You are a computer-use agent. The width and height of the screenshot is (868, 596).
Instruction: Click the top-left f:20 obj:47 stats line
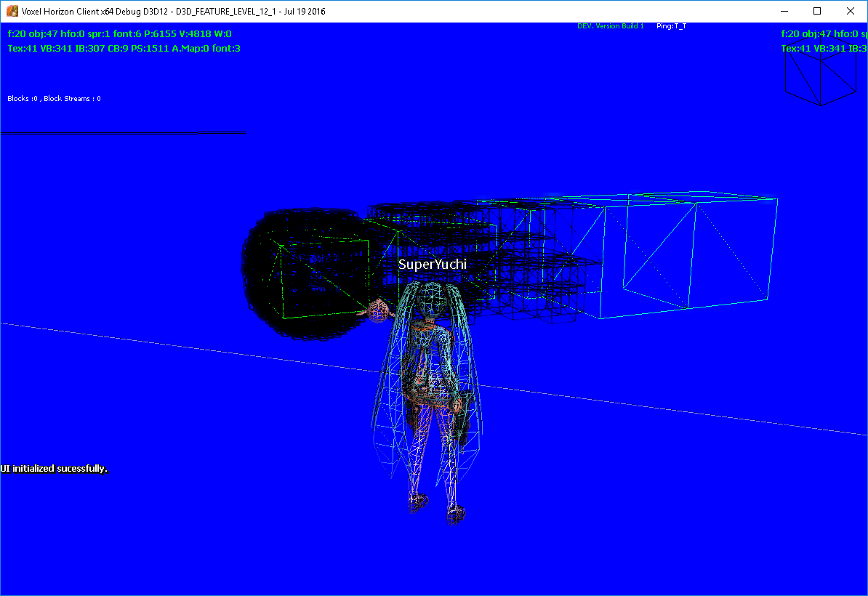[120, 33]
